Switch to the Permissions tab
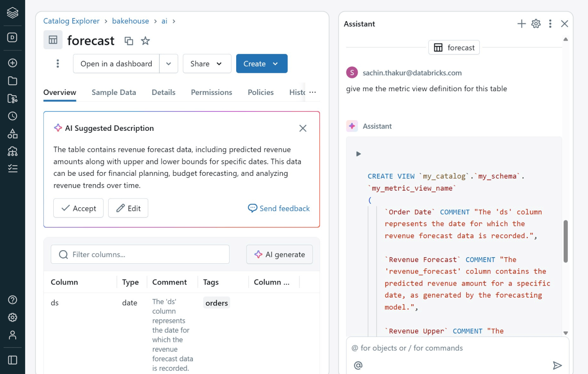The width and height of the screenshot is (588, 374). (211, 92)
